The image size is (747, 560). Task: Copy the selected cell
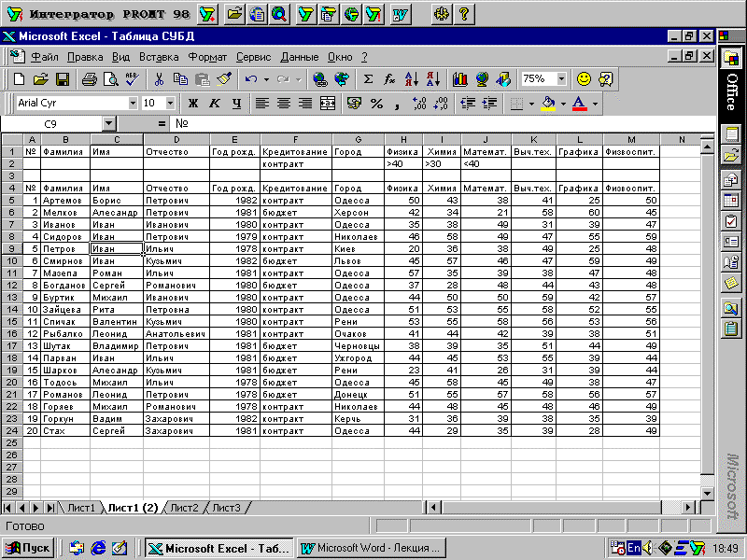pyautogui.click(x=180, y=79)
